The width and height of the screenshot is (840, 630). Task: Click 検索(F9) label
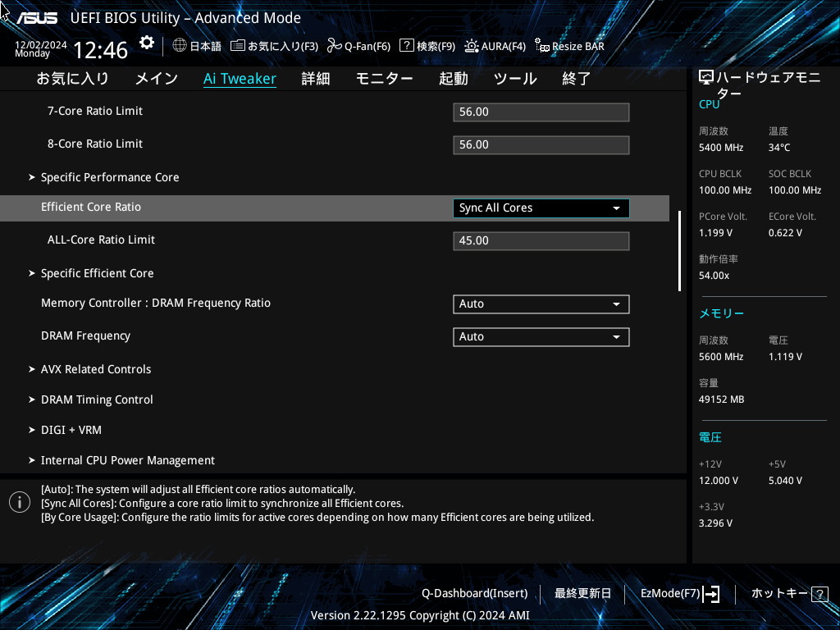pos(436,46)
